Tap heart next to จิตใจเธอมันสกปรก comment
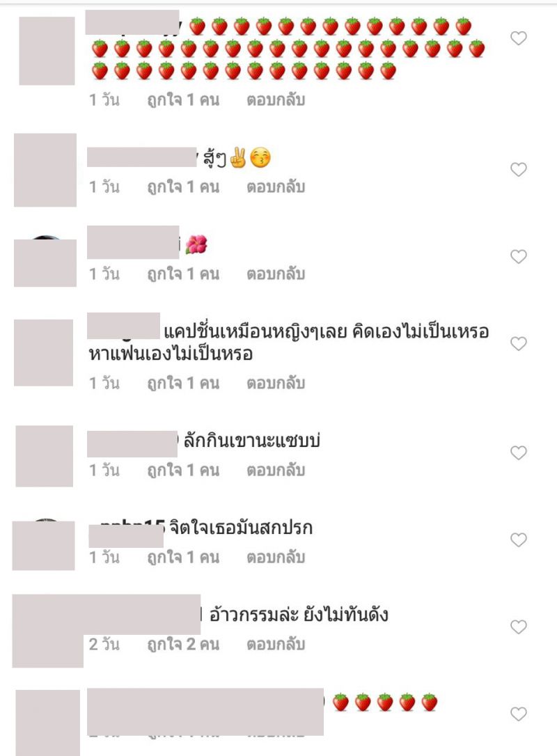Screen dimensions: 557x756 click(x=519, y=540)
